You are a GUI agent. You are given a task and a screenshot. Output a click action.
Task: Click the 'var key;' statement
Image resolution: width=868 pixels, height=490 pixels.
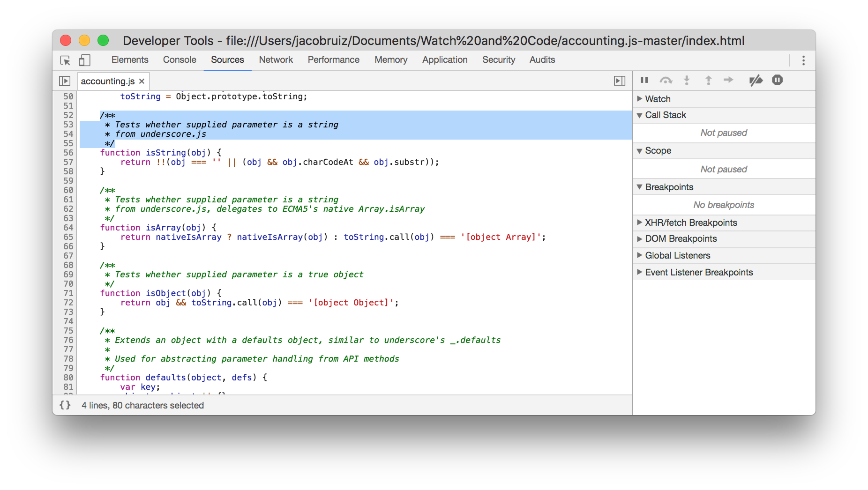(140, 387)
